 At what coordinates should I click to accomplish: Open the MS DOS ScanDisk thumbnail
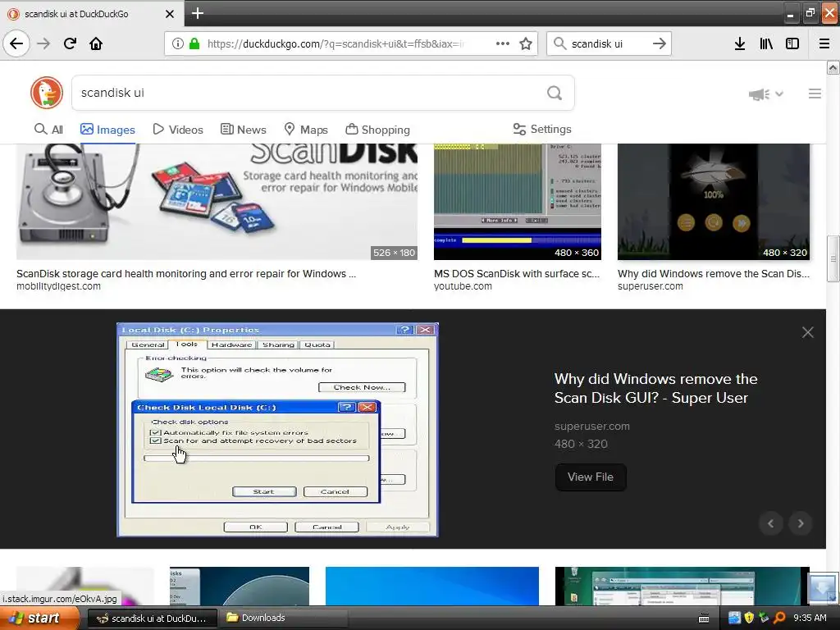click(518, 202)
